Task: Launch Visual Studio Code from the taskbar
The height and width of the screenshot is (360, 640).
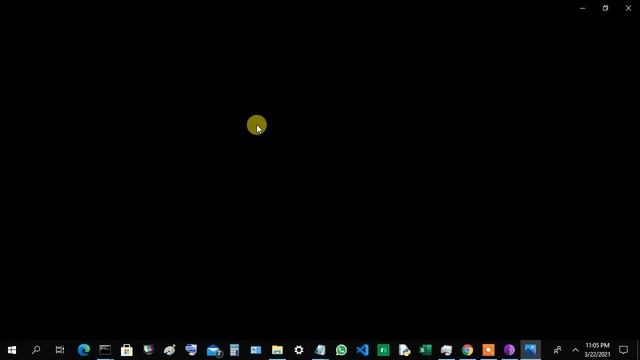Action: click(x=362, y=350)
